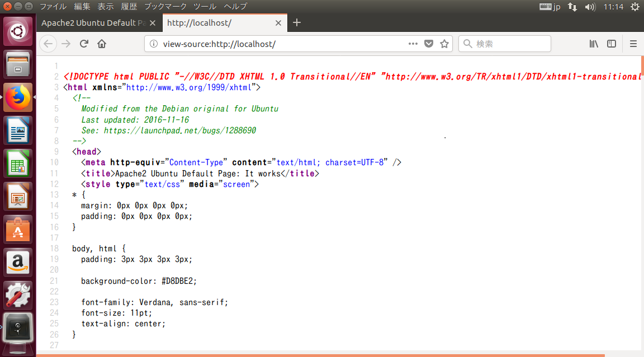644x357 pixels.
Task: Click the page actions ellipsis in address bar
Action: click(x=413, y=44)
